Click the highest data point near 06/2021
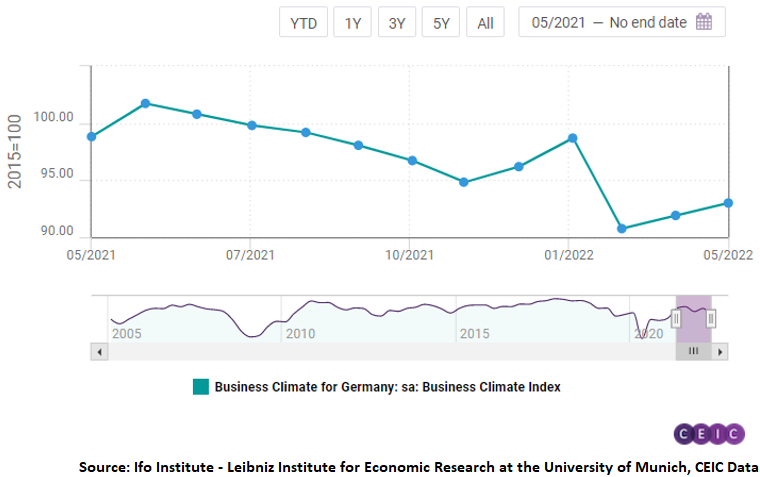This screenshot has width=760, height=477. [x=146, y=103]
